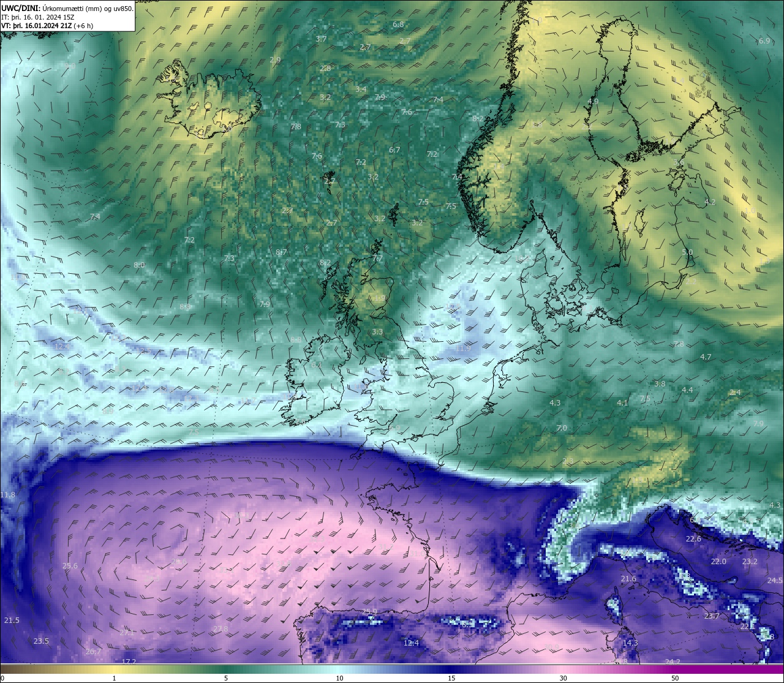Select the 21.5 value label

[12, 621]
